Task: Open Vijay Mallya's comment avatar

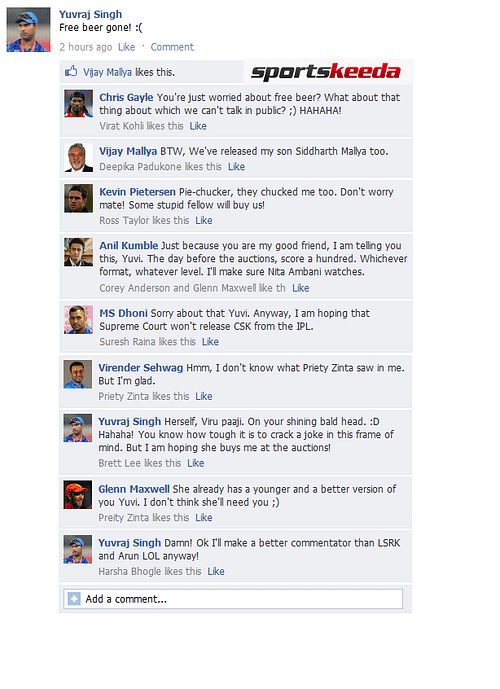Action: [x=79, y=157]
